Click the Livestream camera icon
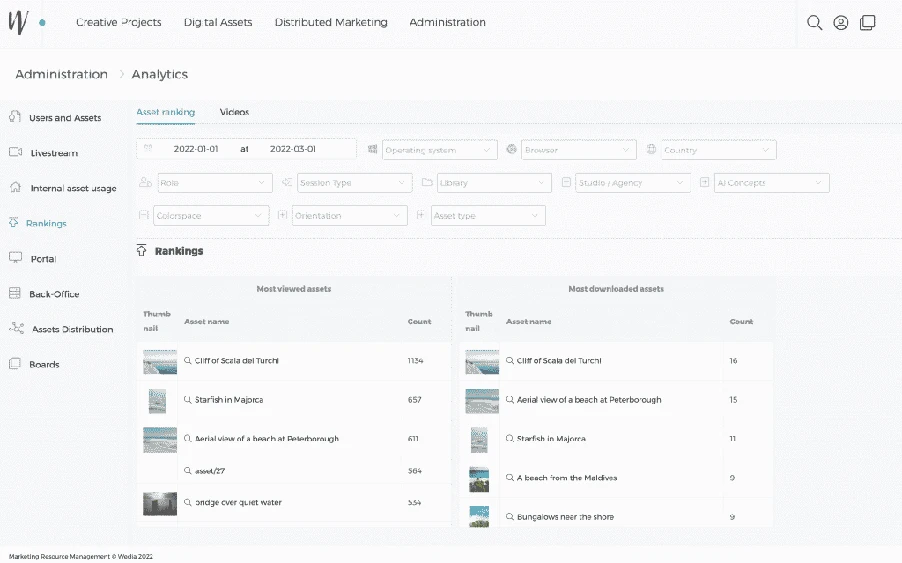Screen dimensions: 902x563 coord(16,152)
